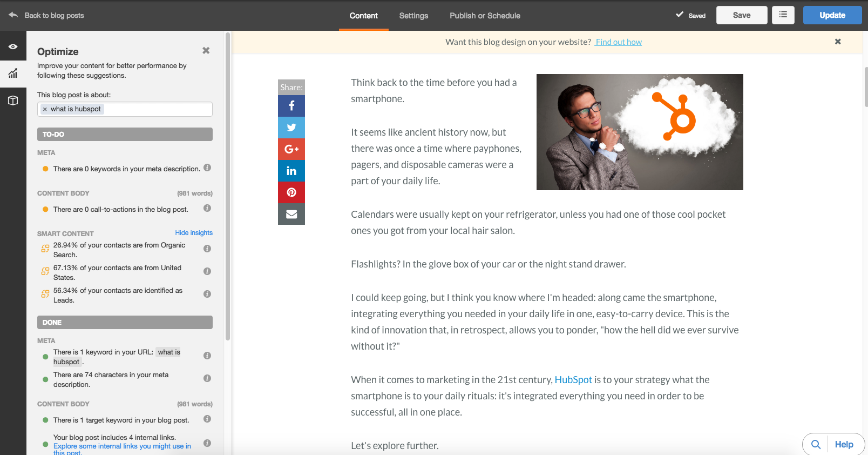Click 'There are 74 characters' meta text
The image size is (868, 455).
(111, 380)
